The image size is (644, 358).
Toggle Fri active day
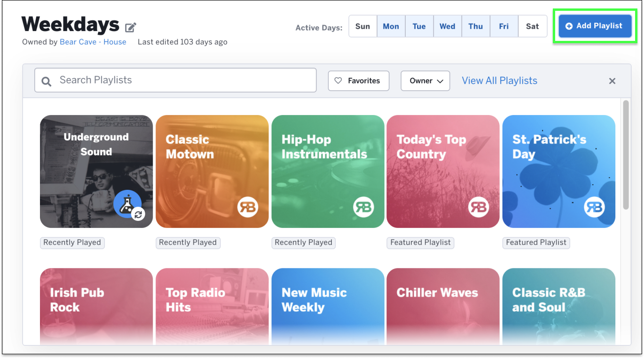point(504,26)
